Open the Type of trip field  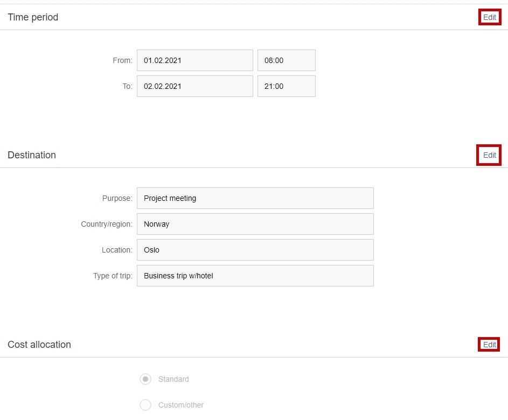[x=255, y=276]
